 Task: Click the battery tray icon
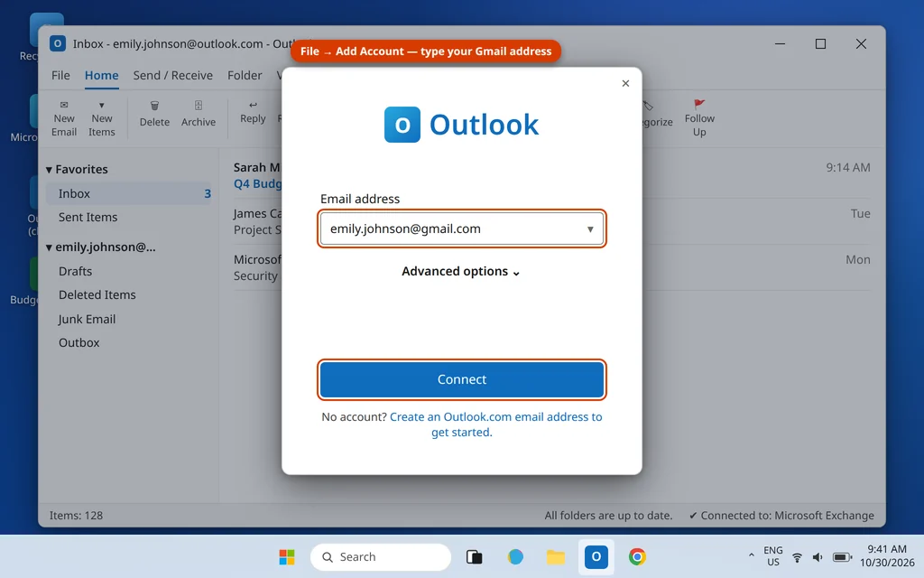click(842, 557)
